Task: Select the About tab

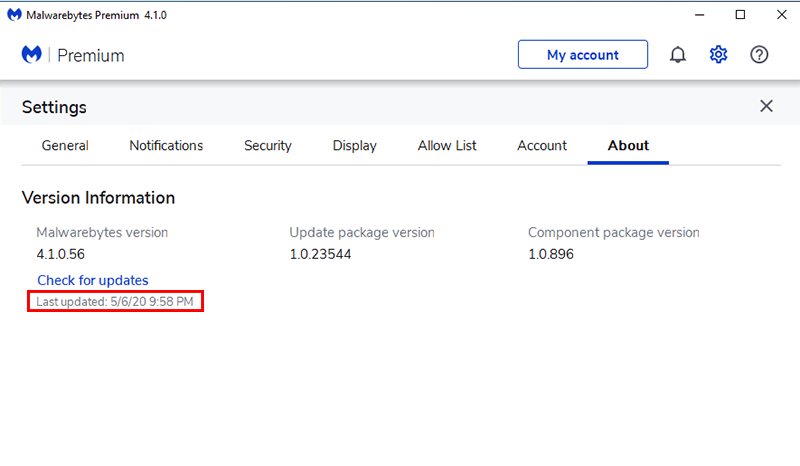Action: pyautogui.click(x=628, y=146)
